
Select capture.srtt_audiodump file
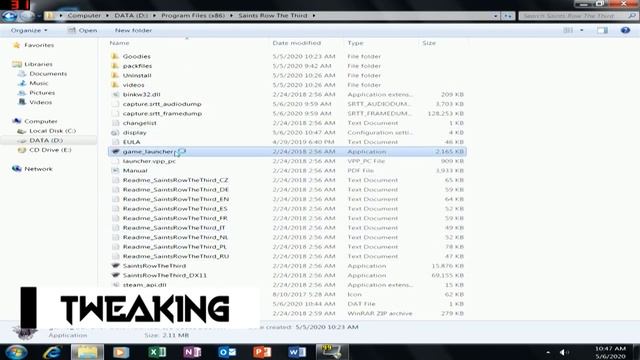(x=162, y=104)
